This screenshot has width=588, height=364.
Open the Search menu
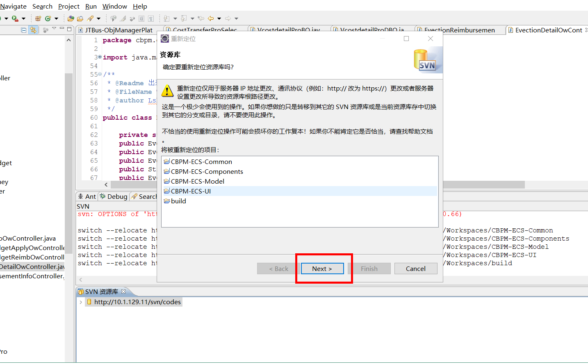(42, 6)
